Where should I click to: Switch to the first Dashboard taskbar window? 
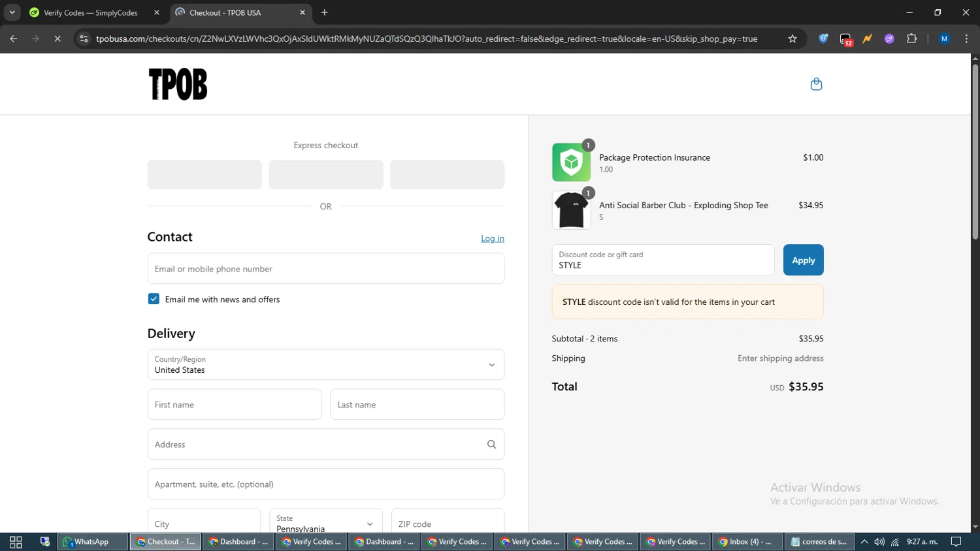[x=237, y=542]
